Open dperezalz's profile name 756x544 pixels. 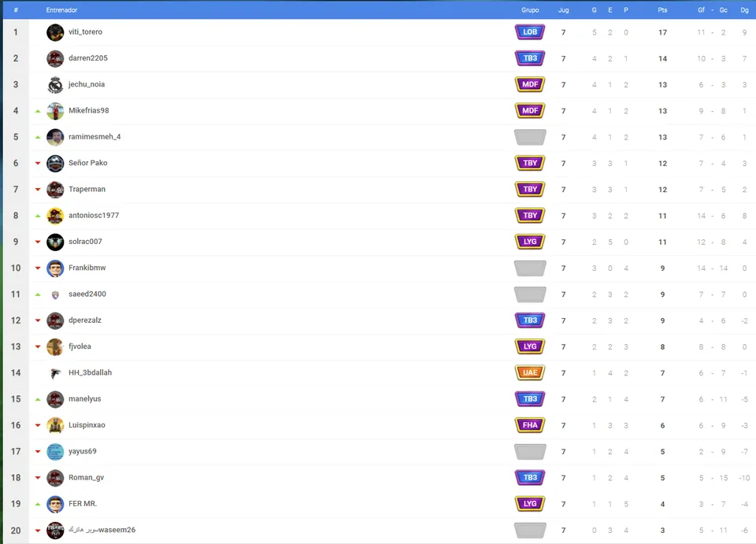85,320
